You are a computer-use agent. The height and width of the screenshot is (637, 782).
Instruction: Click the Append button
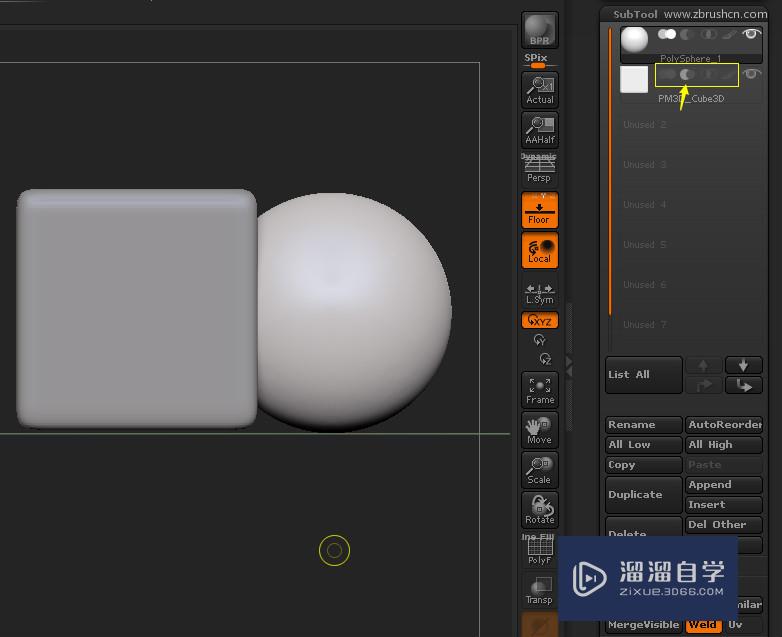(724, 484)
